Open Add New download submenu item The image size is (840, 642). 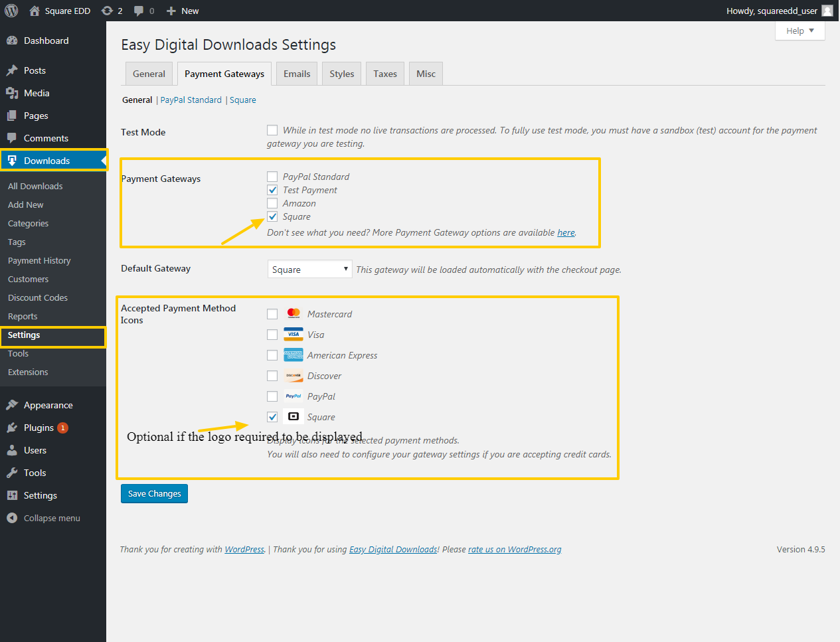(26, 204)
